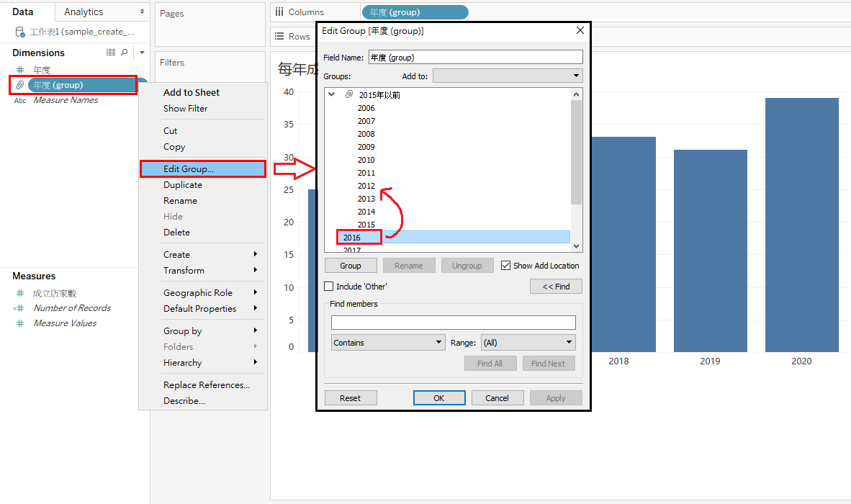The height and width of the screenshot is (504, 851).
Task: Click the # icon beside 成立店家數 measure
Action: [x=20, y=292]
